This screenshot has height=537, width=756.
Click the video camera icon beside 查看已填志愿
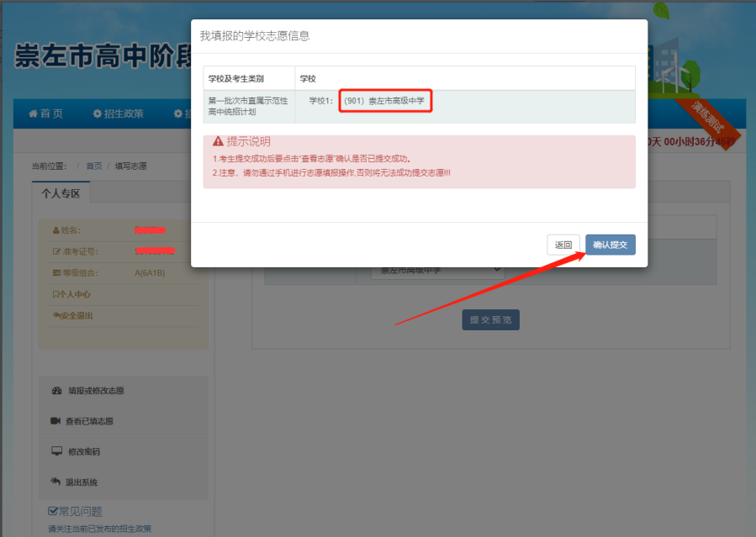56,421
